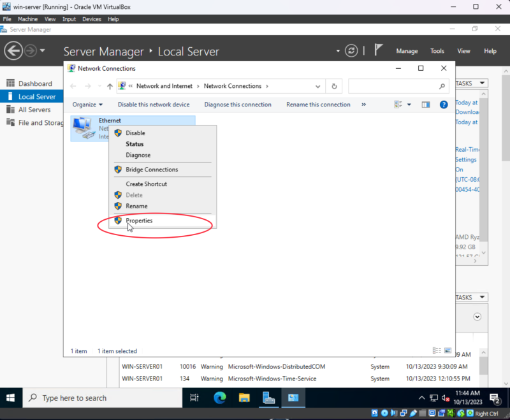Show more toolbar commands via the chevron
This screenshot has height=420, width=510.
coord(364,105)
